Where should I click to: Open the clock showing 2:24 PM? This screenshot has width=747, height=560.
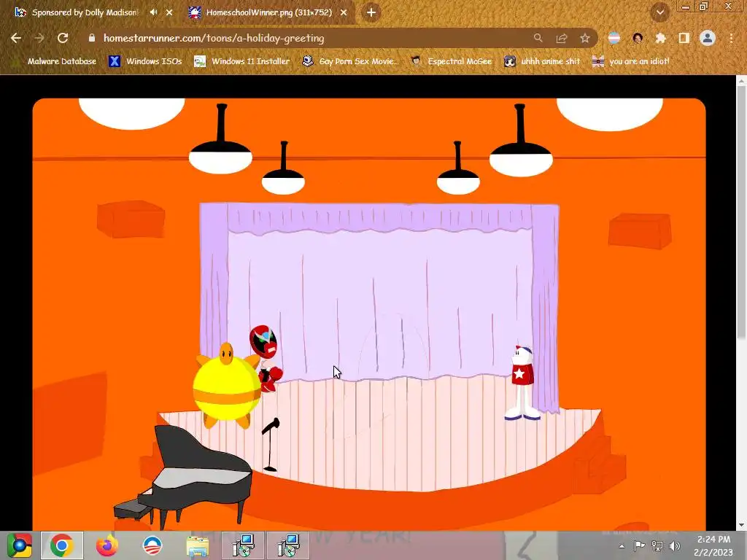pyautogui.click(x=713, y=545)
